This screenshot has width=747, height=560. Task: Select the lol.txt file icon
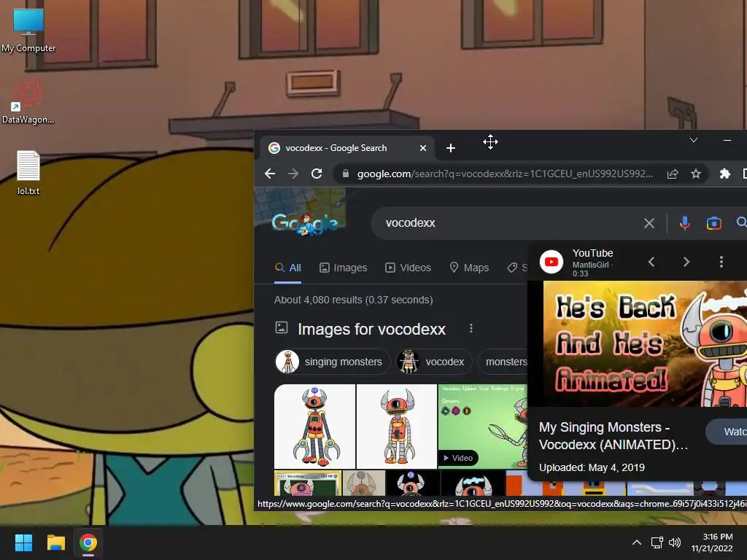[28, 172]
